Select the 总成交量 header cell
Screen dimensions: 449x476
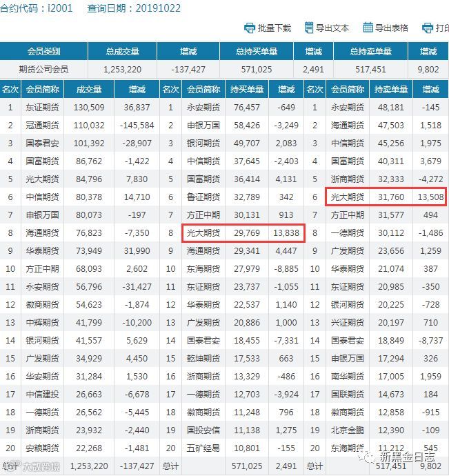click(x=122, y=51)
